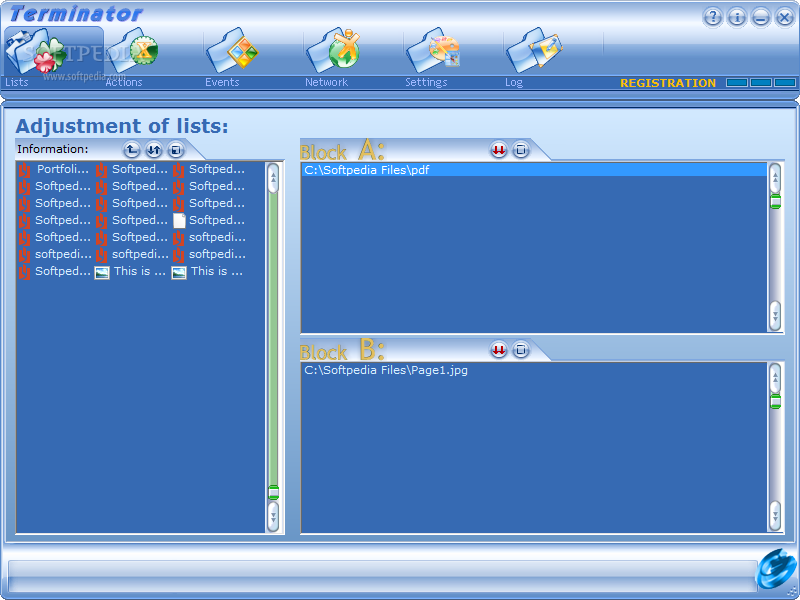Select C:\Softpedia Files\pdf entry in Block A
800x600 pixels.
point(534,170)
